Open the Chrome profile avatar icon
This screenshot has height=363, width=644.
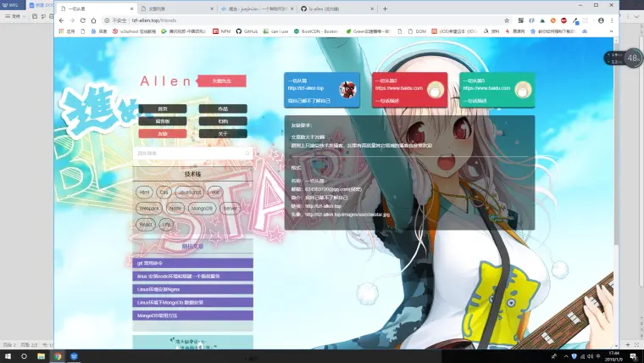point(601,20)
